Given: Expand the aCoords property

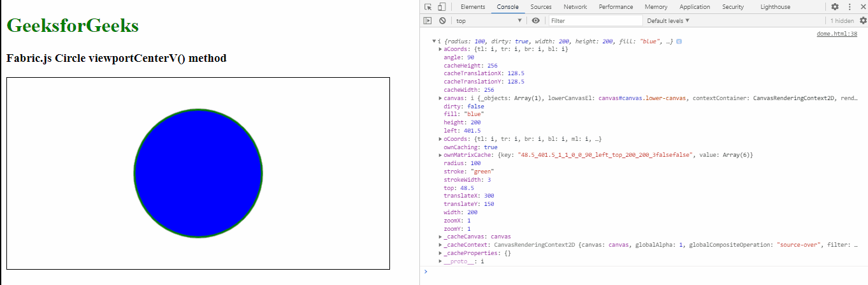Looking at the screenshot, I should (x=440, y=49).
